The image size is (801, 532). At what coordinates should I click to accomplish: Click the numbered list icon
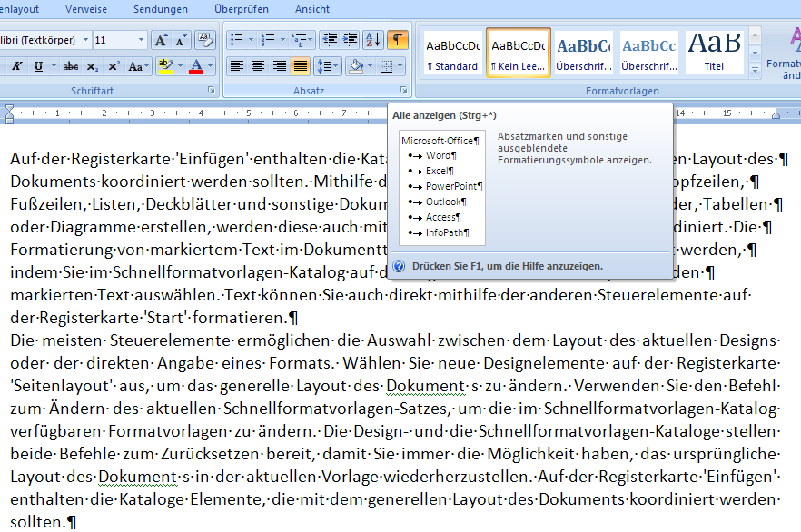(x=268, y=40)
